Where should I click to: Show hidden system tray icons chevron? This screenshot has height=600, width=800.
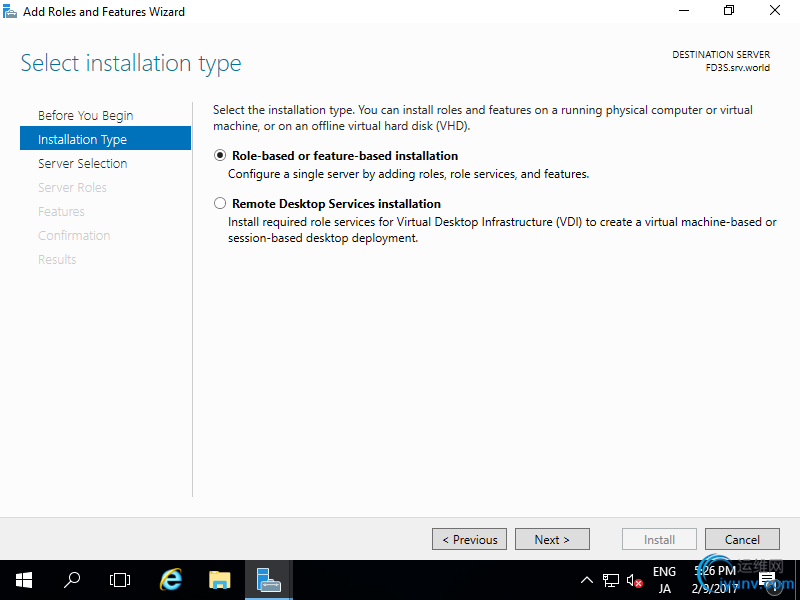[x=587, y=580]
